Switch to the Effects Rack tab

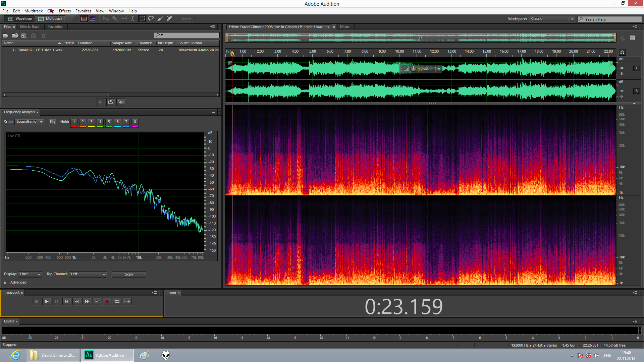pyautogui.click(x=30, y=27)
